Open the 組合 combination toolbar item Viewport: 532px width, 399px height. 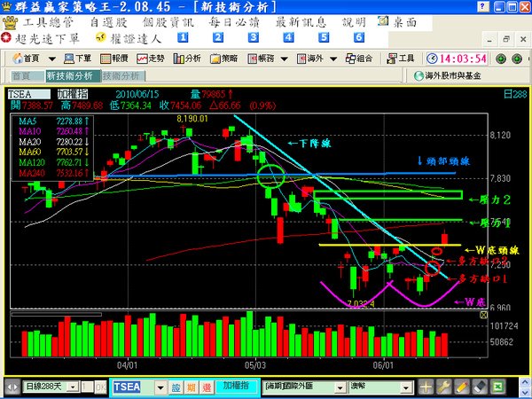pos(359,59)
